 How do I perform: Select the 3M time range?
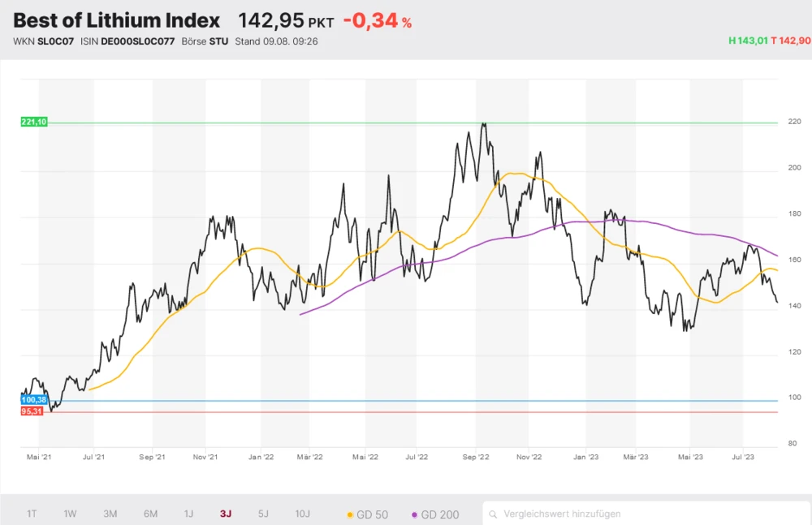110,514
